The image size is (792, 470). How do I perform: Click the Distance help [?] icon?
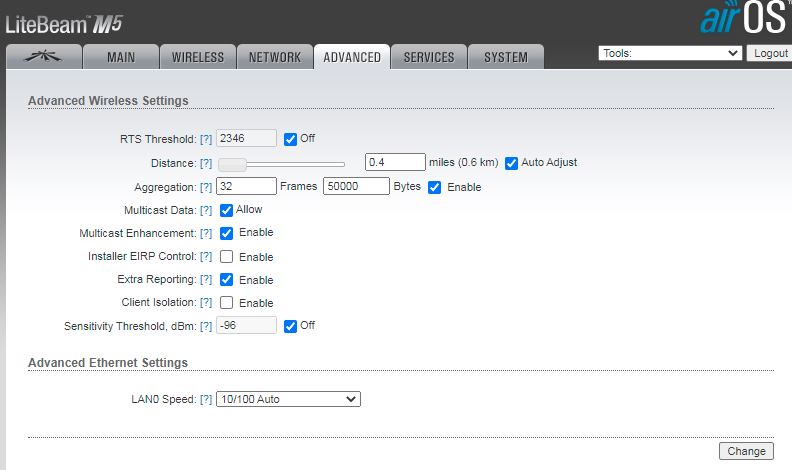pyautogui.click(x=206, y=163)
